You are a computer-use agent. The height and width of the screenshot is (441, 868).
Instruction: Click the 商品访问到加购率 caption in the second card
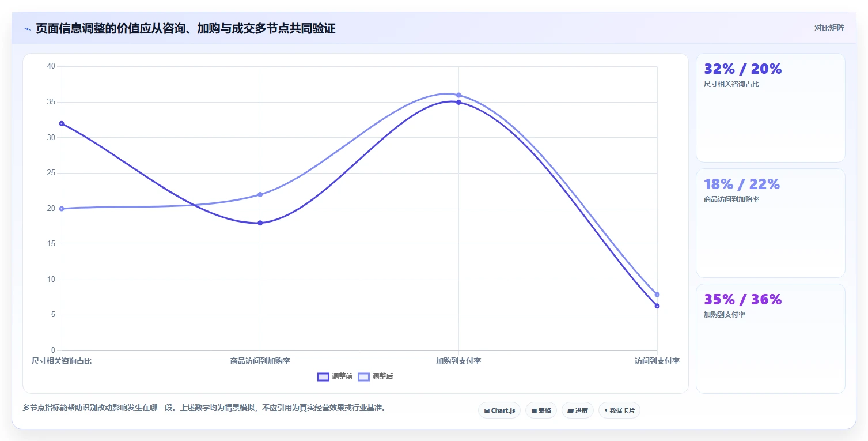[x=731, y=199]
